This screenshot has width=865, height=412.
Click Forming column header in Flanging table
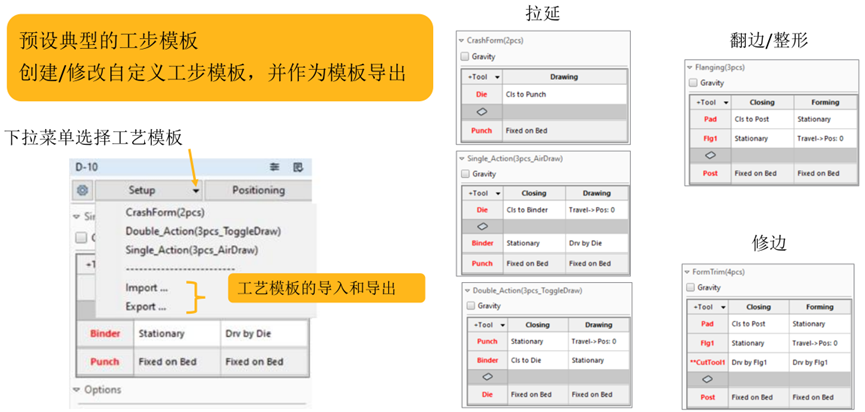825,103
